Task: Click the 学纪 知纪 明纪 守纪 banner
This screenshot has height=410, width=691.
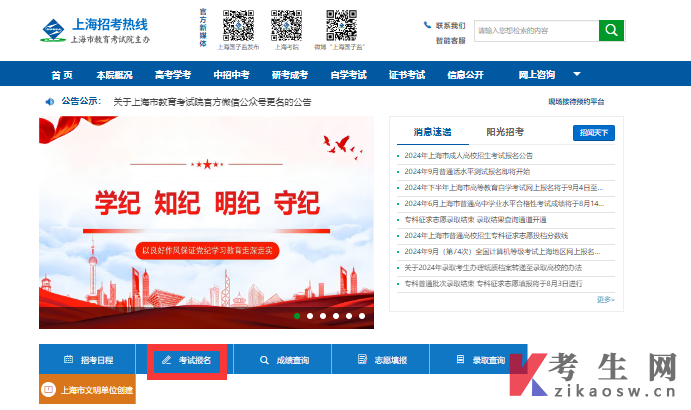Action: 206,223
